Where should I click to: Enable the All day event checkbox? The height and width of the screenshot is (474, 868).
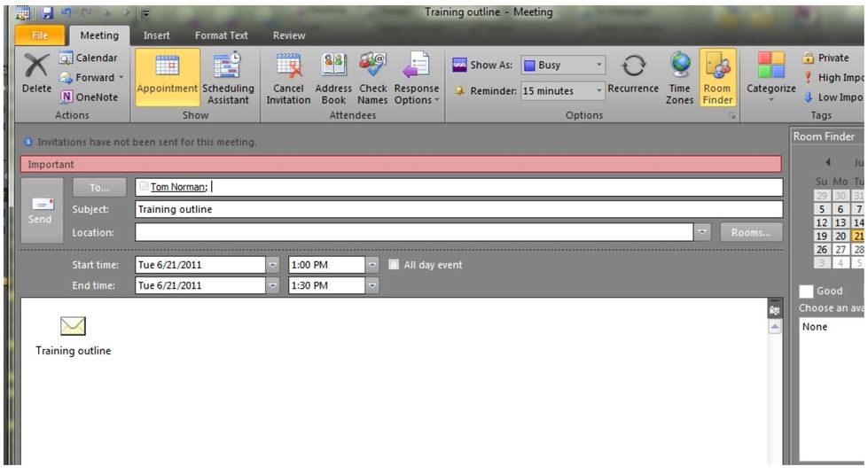[x=394, y=265]
